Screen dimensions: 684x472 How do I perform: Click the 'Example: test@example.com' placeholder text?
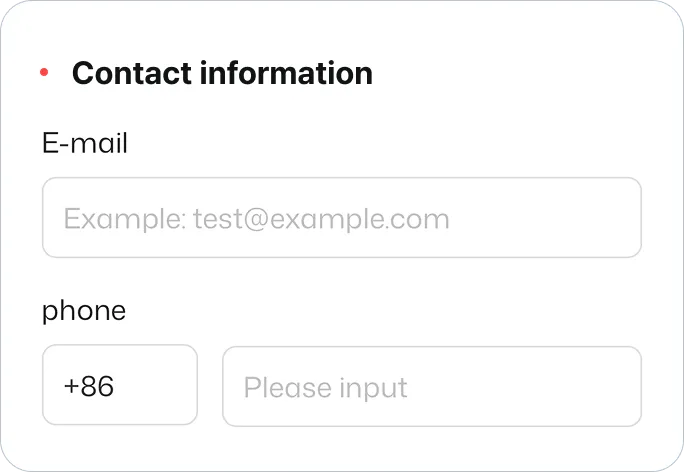coord(256,218)
